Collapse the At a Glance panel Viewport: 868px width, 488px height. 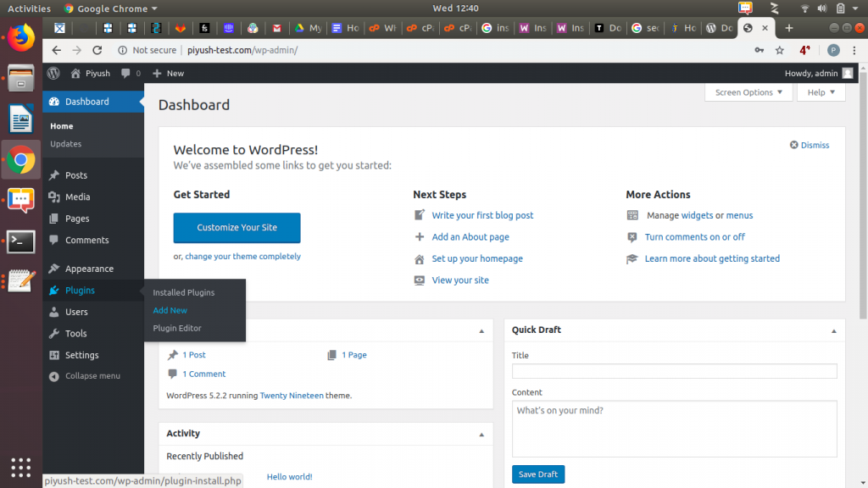pyautogui.click(x=481, y=331)
